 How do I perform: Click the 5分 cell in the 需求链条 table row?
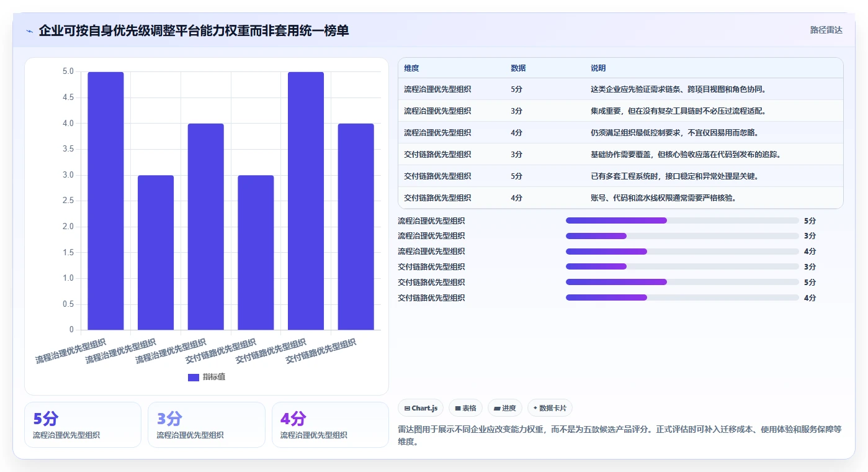516,89
